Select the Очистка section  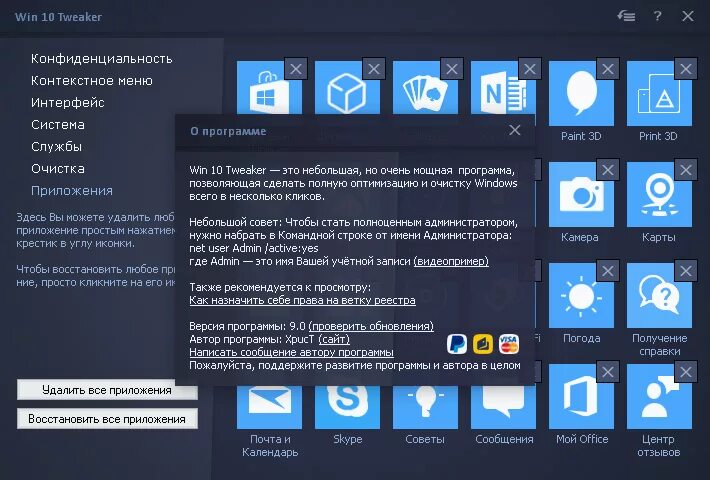tap(58, 169)
